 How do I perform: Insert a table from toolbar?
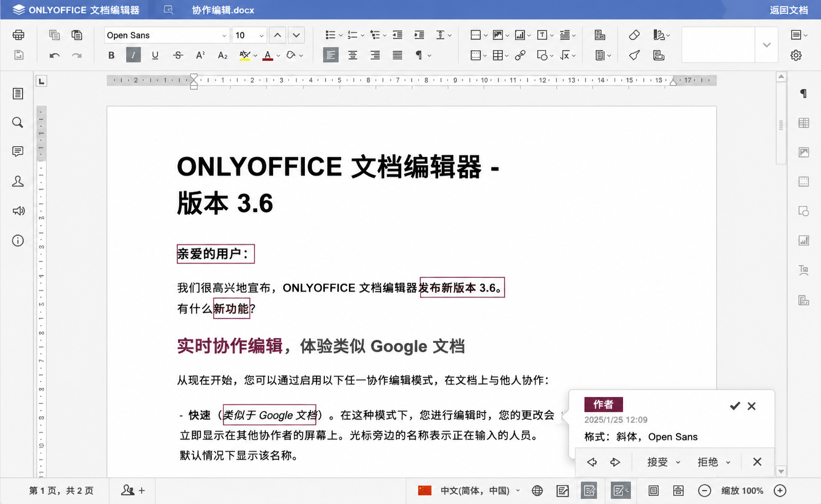[x=498, y=55]
